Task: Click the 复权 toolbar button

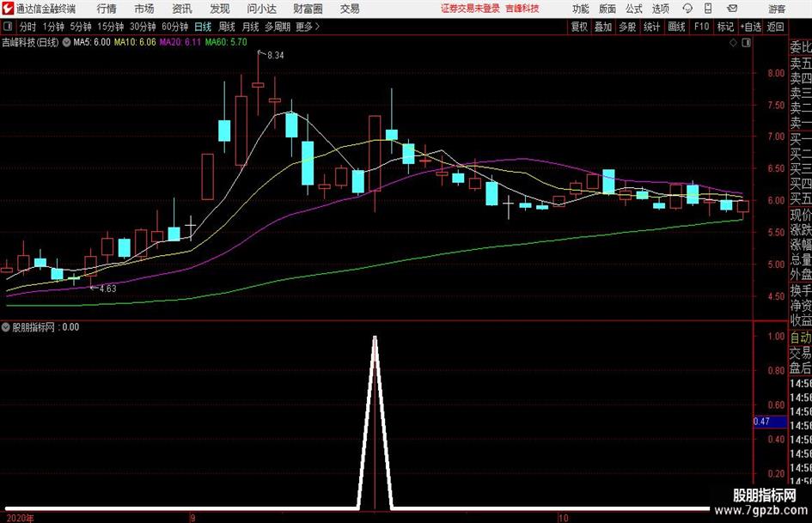Action: (579, 27)
